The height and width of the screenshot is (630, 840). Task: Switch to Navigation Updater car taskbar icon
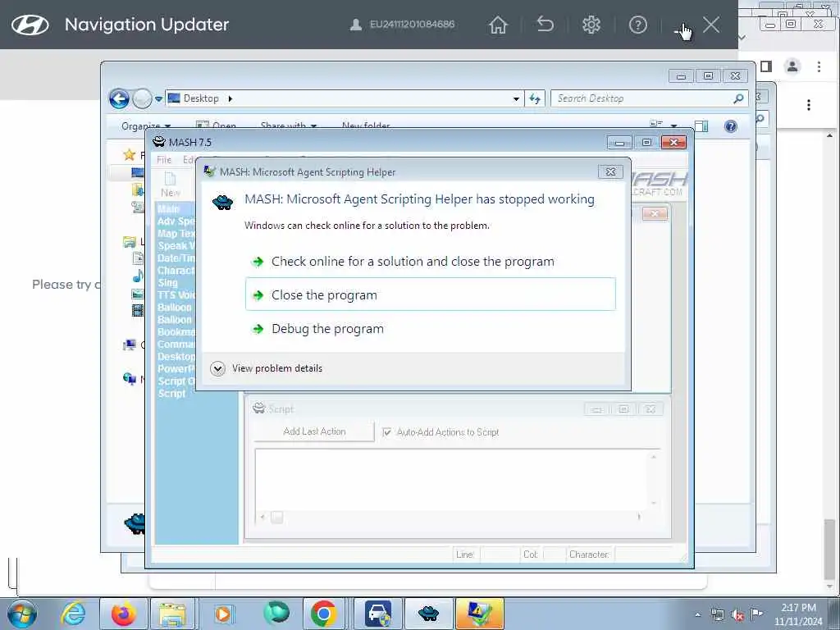[377, 614]
